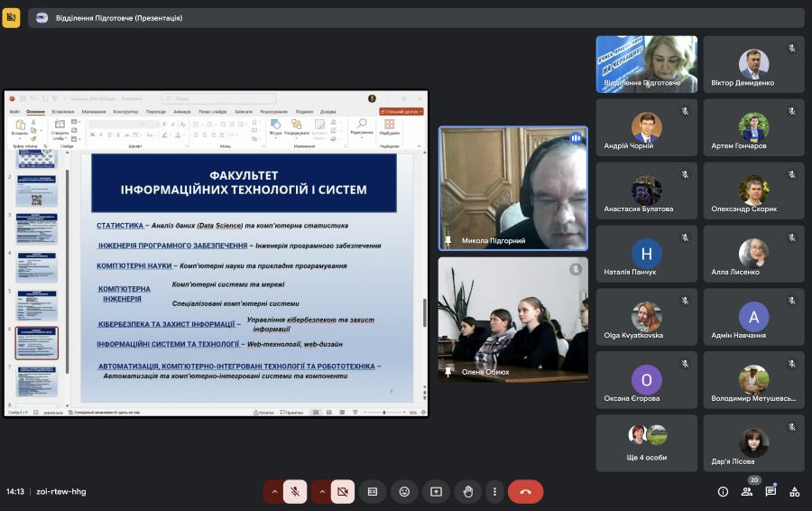Open the 'Ще 4 особи' participants tile
Image resolution: width=812 pixels, height=511 pixels.
pos(646,442)
